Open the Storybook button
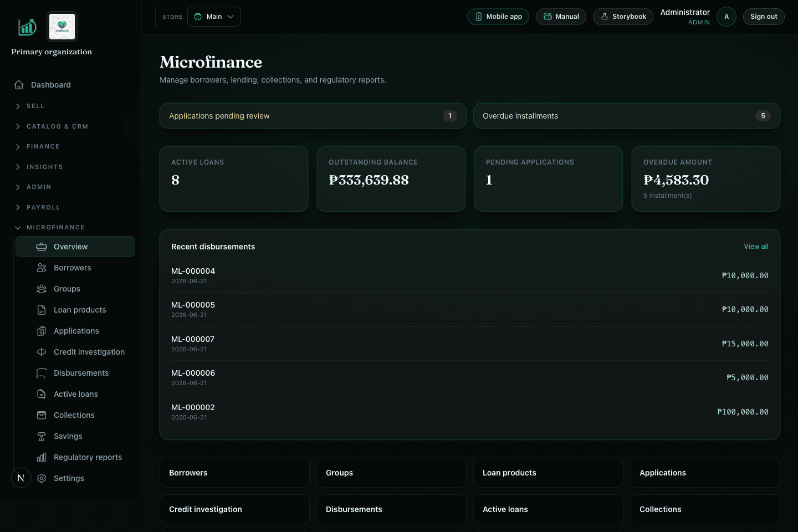 click(623, 17)
